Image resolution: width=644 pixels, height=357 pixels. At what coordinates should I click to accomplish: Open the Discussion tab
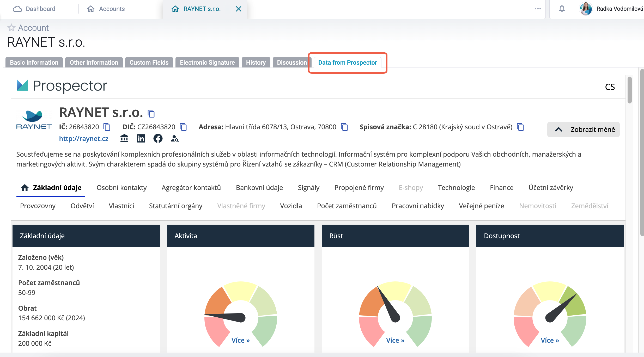(292, 63)
